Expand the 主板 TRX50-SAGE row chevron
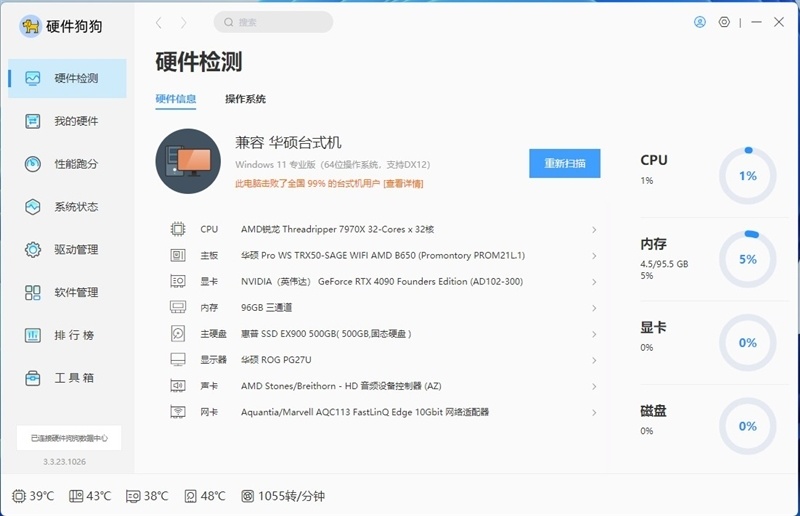 click(x=594, y=256)
